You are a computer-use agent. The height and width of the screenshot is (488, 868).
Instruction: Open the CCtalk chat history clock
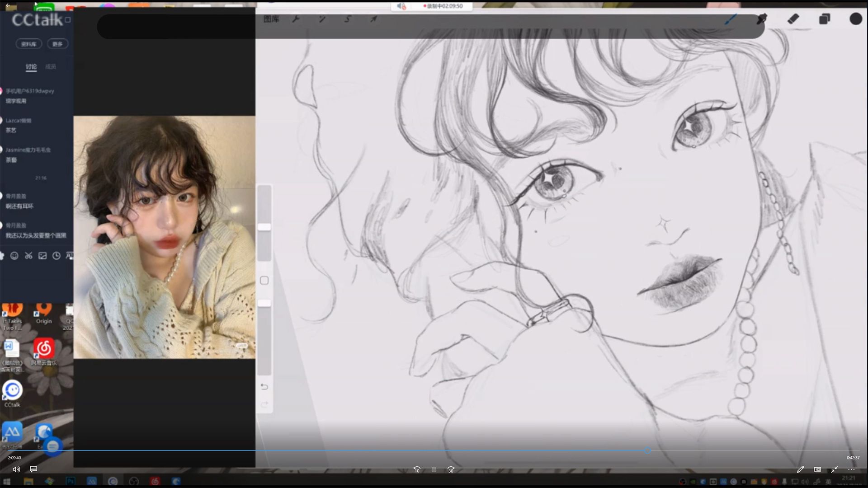[x=56, y=256]
